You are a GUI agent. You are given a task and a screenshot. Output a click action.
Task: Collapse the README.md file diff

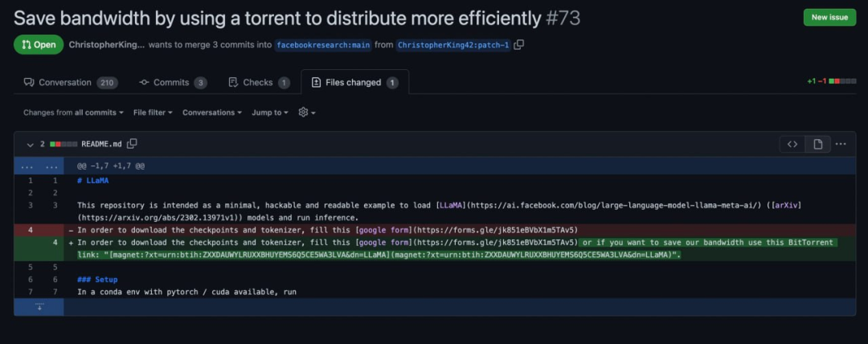click(x=30, y=145)
